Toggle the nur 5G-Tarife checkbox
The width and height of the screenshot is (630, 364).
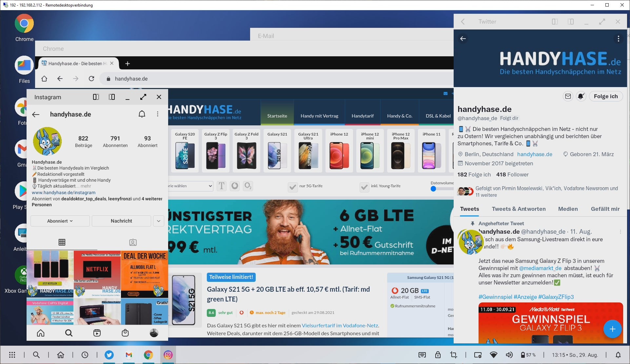coord(292,187)
